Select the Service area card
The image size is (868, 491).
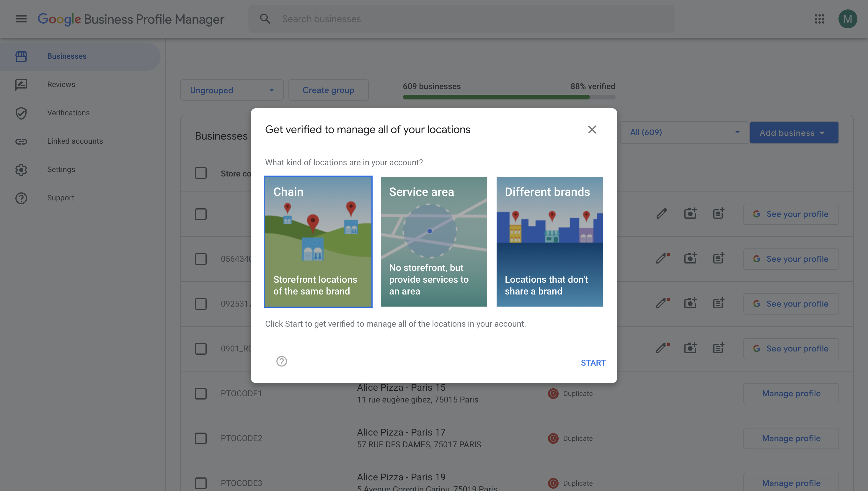tap(434, 241)
